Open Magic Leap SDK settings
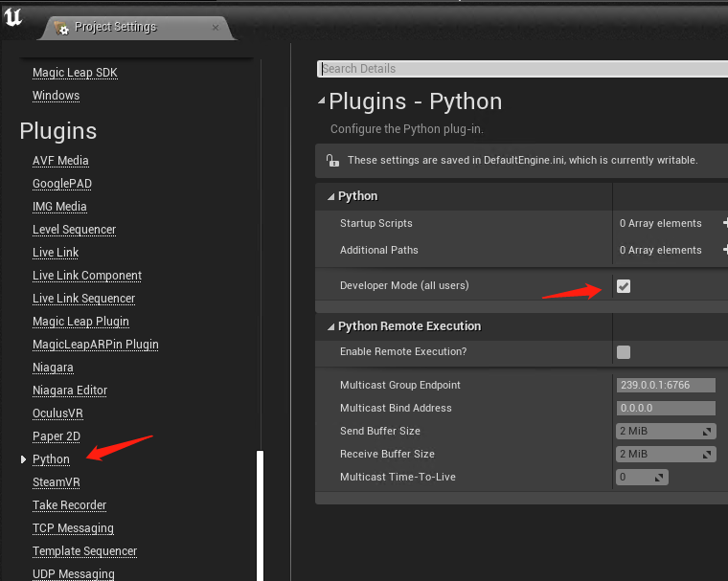The image size is (728, 581). point(75,73)
